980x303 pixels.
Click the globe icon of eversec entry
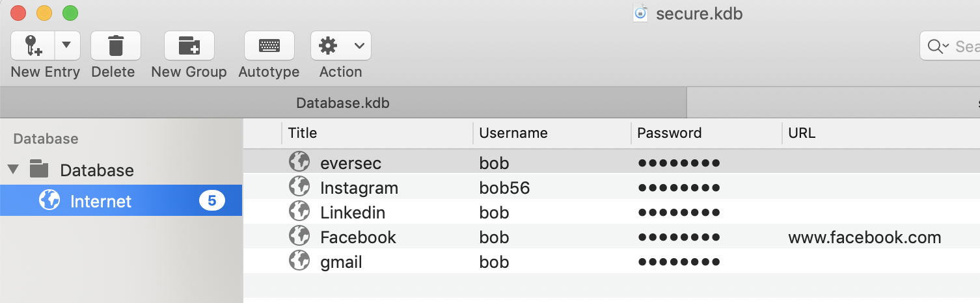299,161
